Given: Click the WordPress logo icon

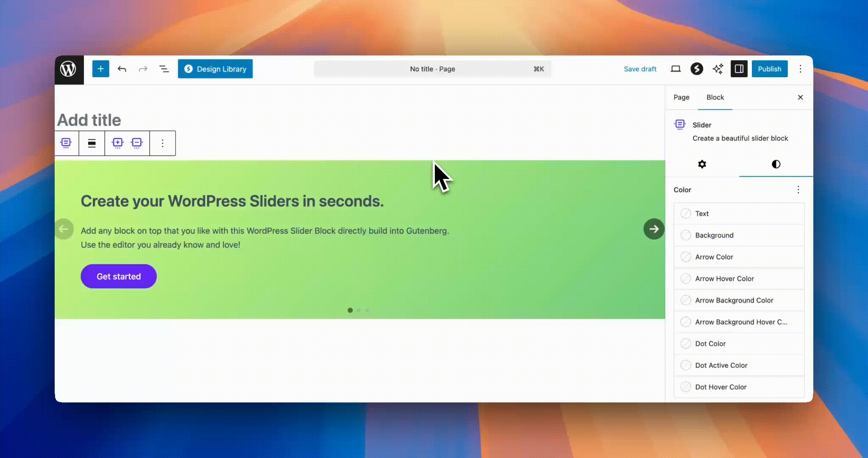Looking at the screenshot, I should (x=69, y=69).
